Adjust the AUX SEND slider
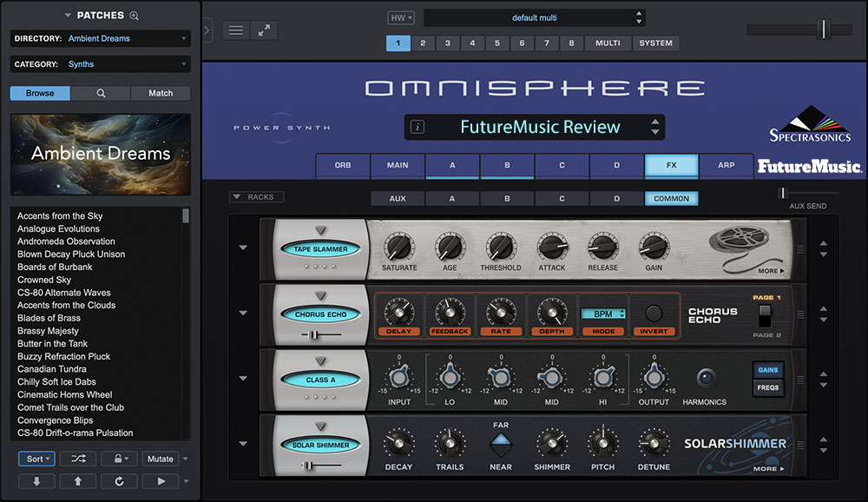868x502 pixels. [782, 193]
